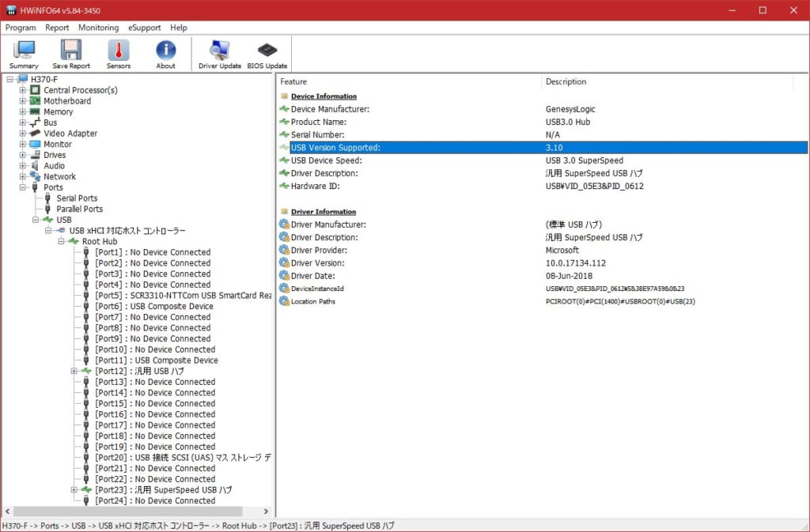Open the Monitoring menu
The width and height of the screenshot is (810, 532).
(98, 28)
